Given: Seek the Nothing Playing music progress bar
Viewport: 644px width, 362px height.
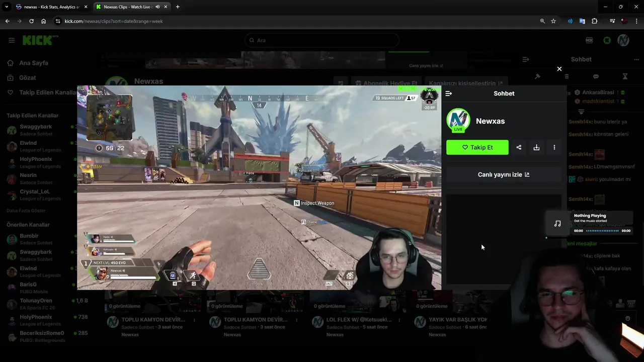Looking at the screenshot, I should (x=602, y=231).
